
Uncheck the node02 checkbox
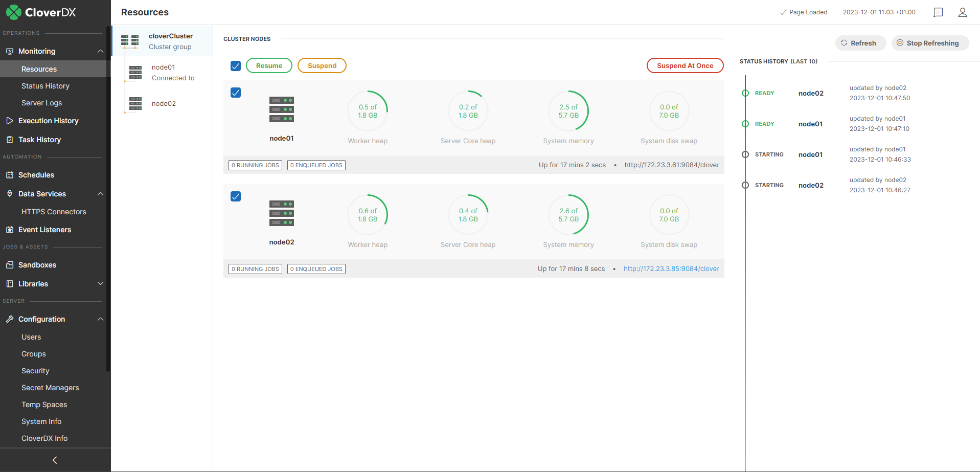[236, 196]
